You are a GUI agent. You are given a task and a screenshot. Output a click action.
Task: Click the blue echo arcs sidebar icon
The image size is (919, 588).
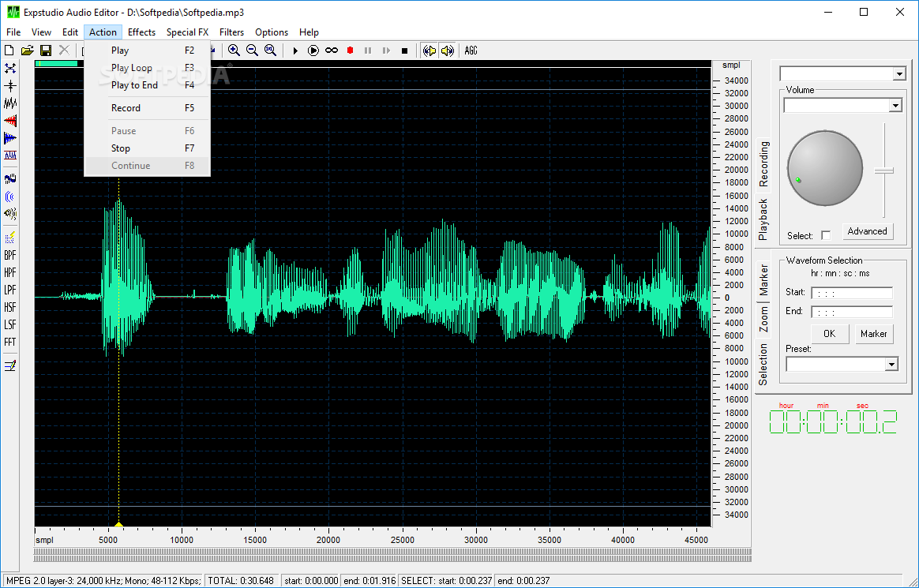click(10, 197)
